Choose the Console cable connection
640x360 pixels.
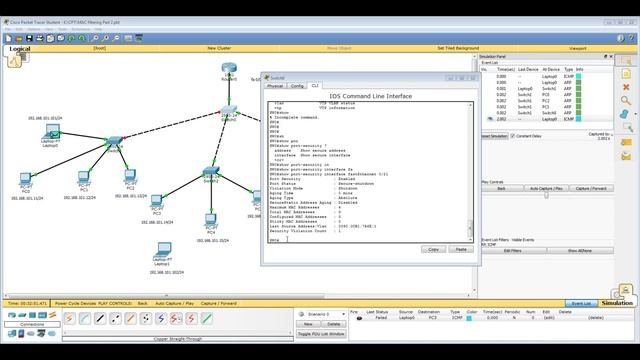[x=85, y=318]
